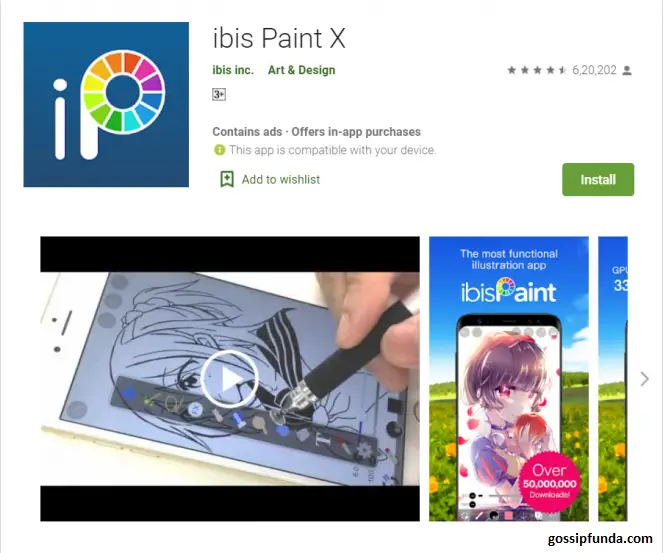The height and width of the screenshot is (553, 663).
Task: Click the wishlist bookmark icon
Action: (227, 179)
